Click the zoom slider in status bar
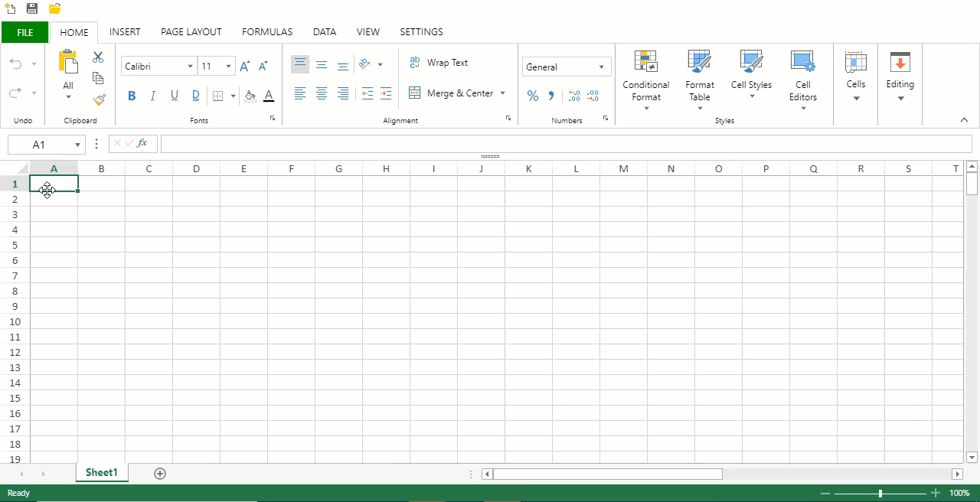 880,494
